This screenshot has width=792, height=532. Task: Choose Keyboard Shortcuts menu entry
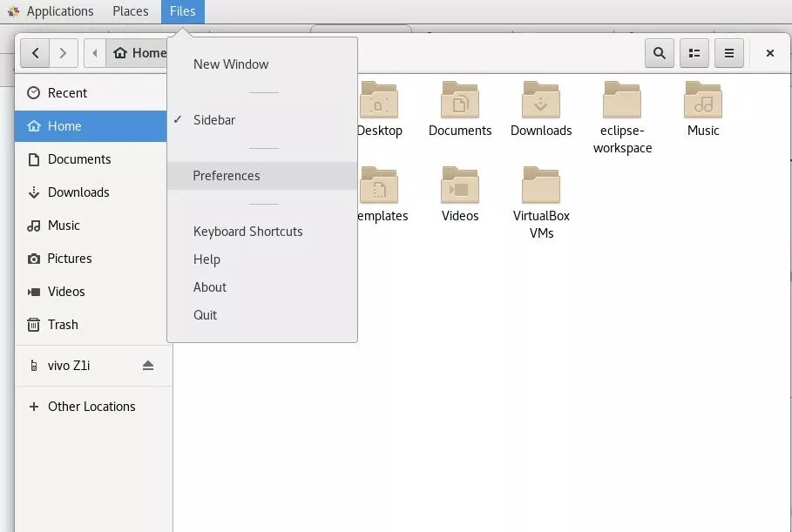[248, 232]
